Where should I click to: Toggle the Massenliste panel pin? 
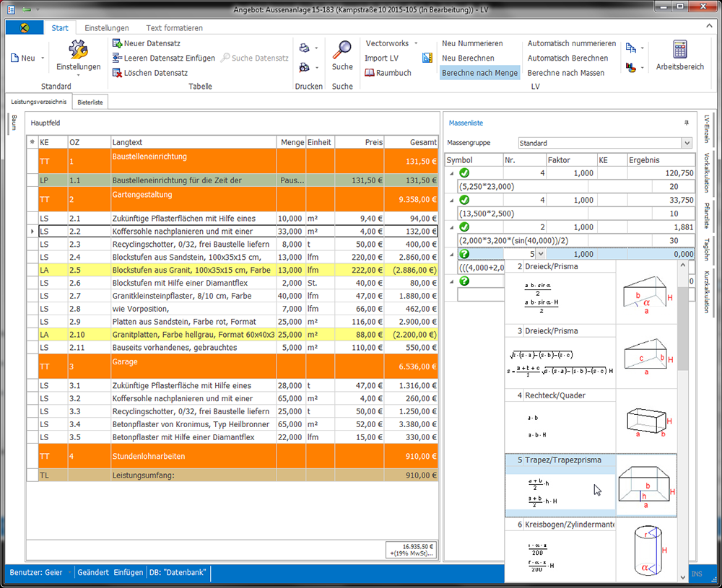686,123
